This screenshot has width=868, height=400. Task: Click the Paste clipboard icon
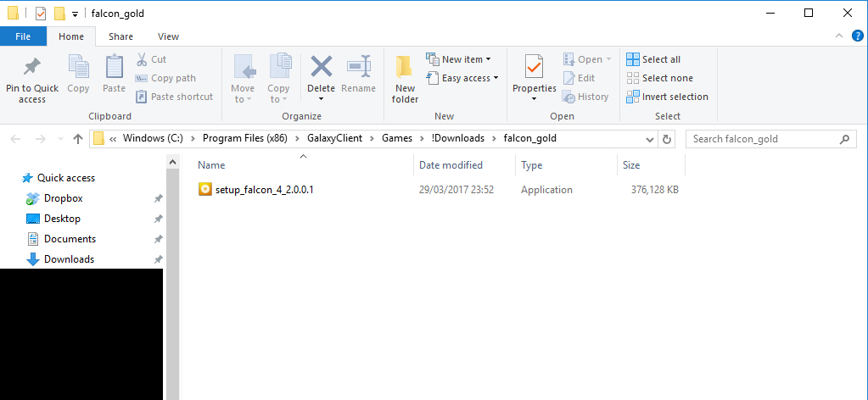(114, 67)
